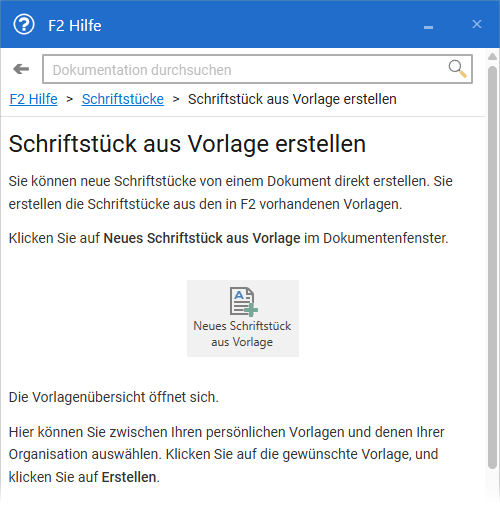Click the Neues Schriftstück aus Vorlage image

pos(243,318)
